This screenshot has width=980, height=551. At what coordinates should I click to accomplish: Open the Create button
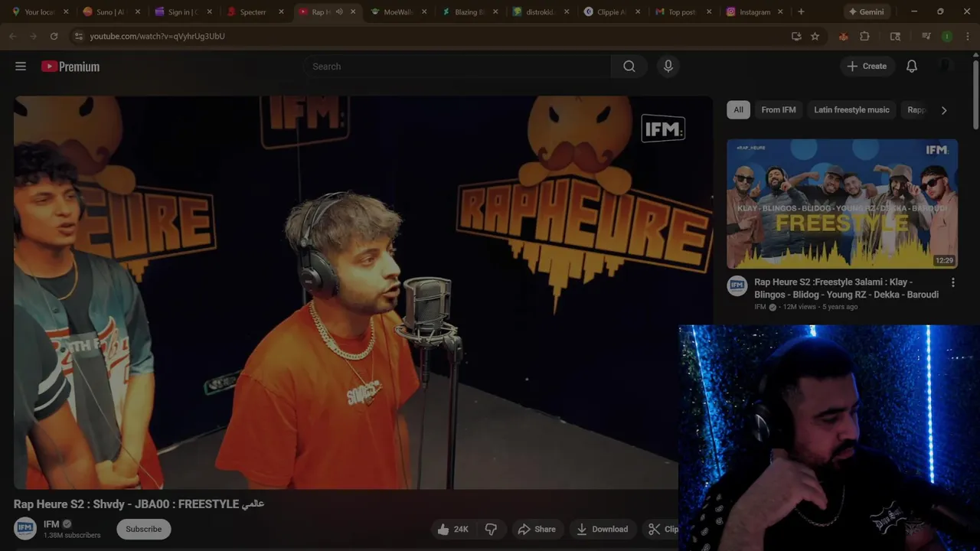(867, 67)
